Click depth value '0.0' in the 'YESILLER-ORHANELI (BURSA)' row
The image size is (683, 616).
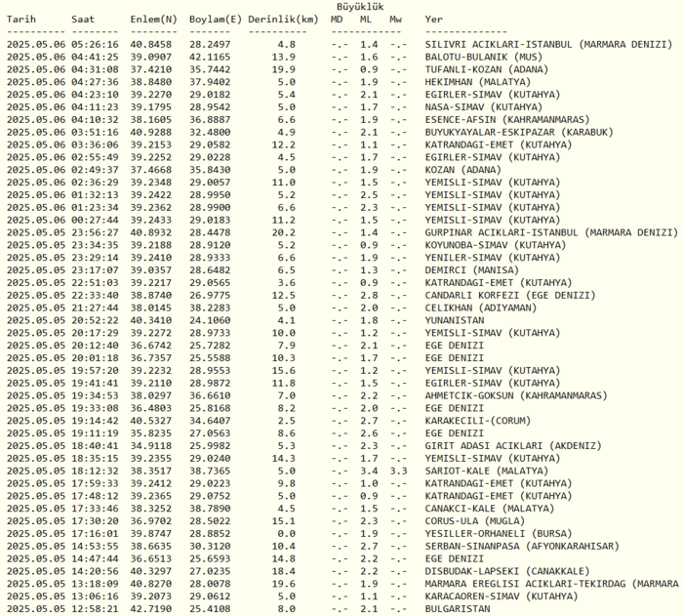click(287, 534)
